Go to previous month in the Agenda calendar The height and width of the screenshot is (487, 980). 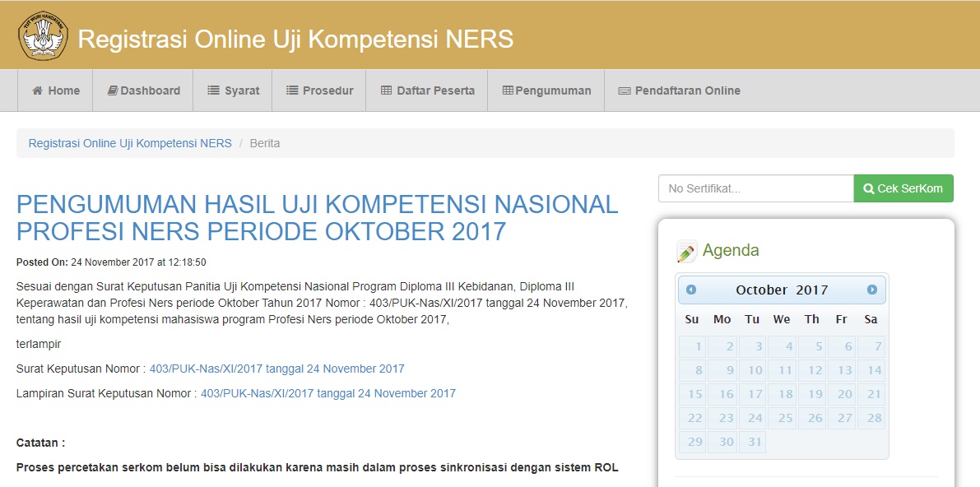coord(690,290)
